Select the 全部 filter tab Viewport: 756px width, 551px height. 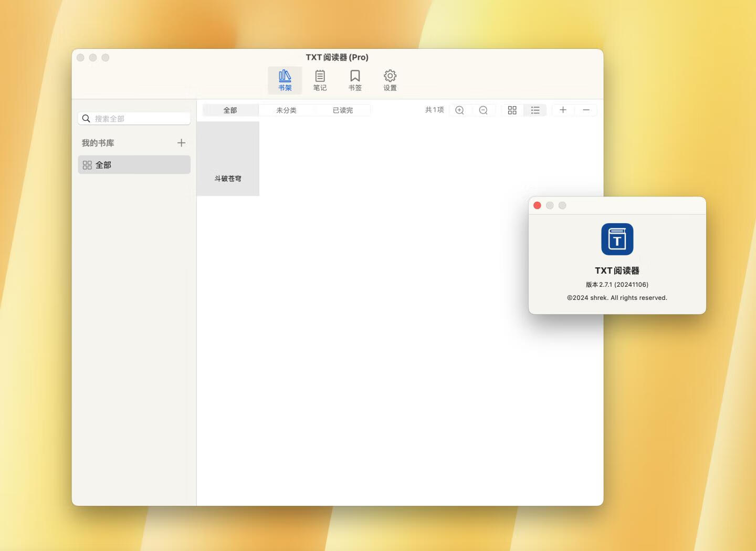coord(230,110)
